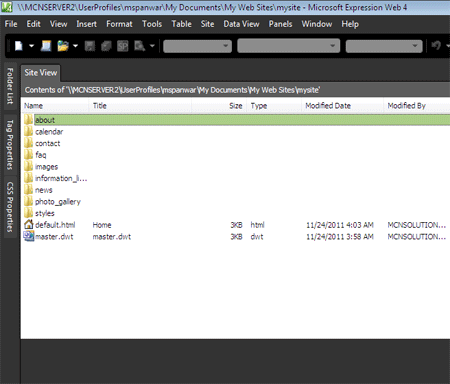The height and width of the screenshot is (384, 450).
Task: Select the Site View tab
Action: click(x=41, y=73)
